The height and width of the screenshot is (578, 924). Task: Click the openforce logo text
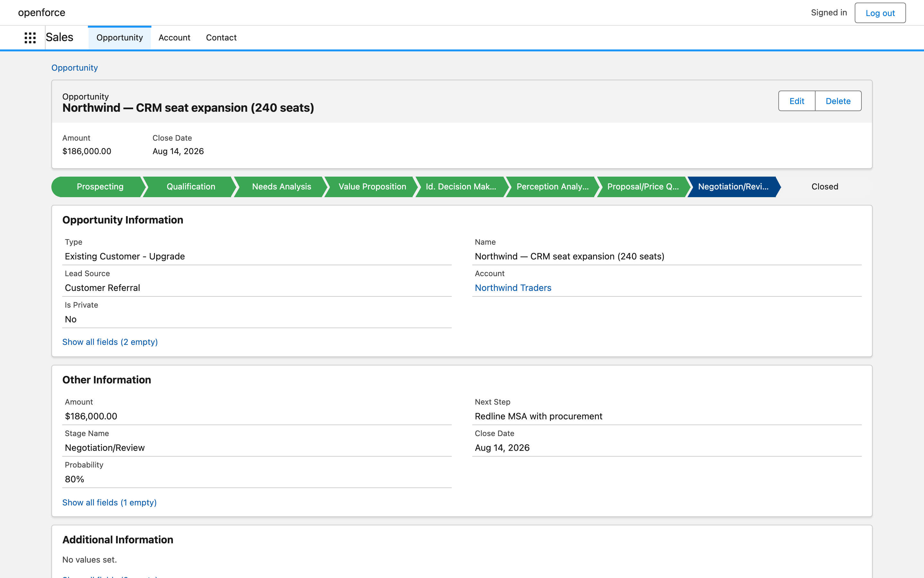pyautogui.click(x=42, y=13)
